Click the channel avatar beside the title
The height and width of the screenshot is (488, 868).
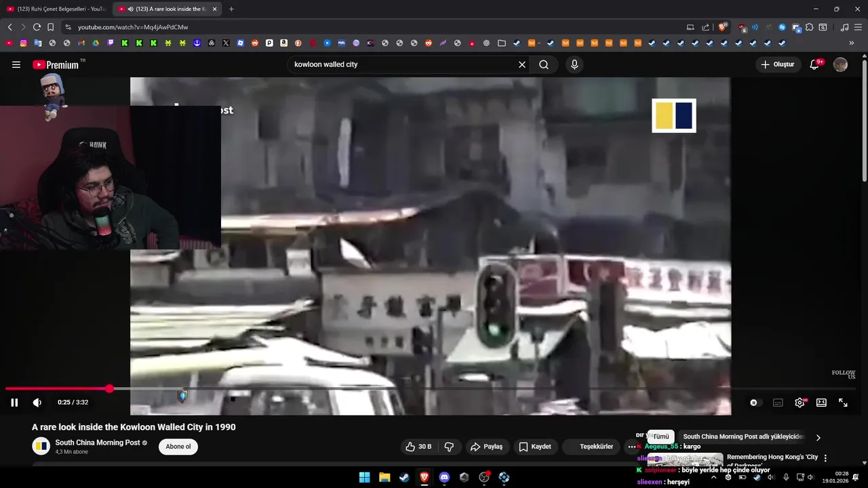click(x=41, y=446)
